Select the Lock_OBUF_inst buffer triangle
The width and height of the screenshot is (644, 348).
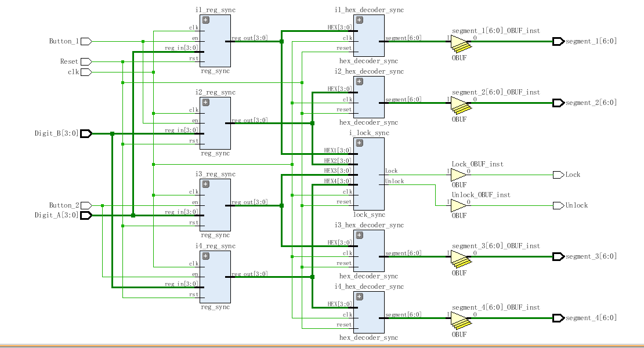459,175
